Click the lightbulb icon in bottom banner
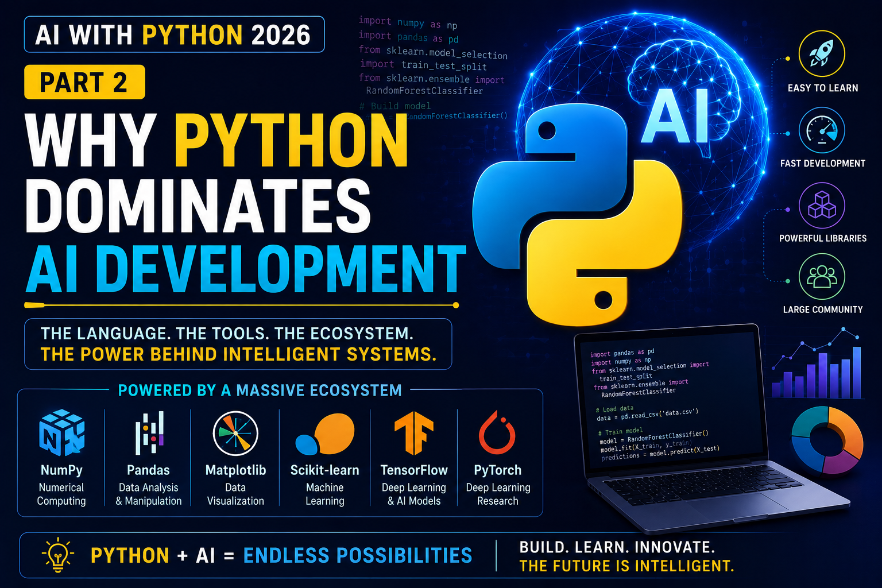 click(57, 555)
